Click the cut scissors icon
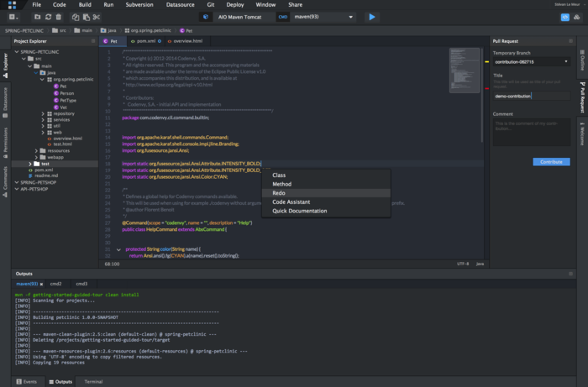588x387 pixels. click(x=97, y=17)
